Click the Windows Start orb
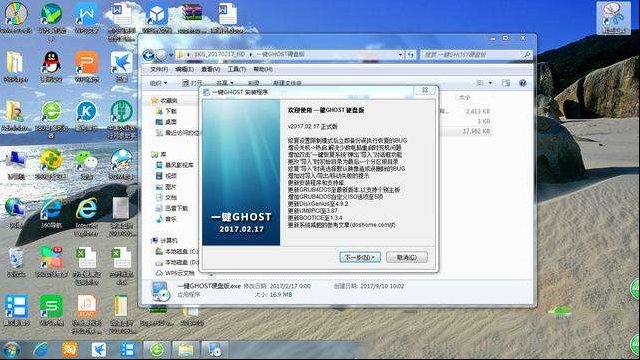Image resolution: width=640 pixels, height=360 pixels. [11, 350]
